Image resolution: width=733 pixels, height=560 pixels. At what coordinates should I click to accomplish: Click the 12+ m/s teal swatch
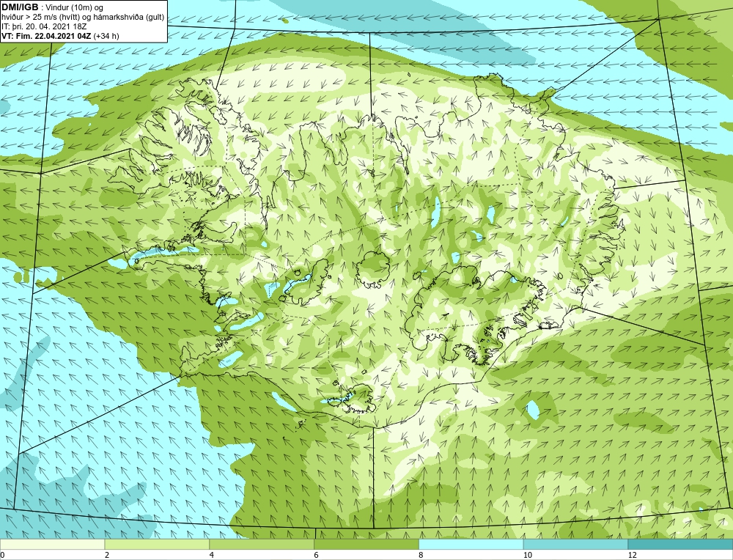pos(681,545)
